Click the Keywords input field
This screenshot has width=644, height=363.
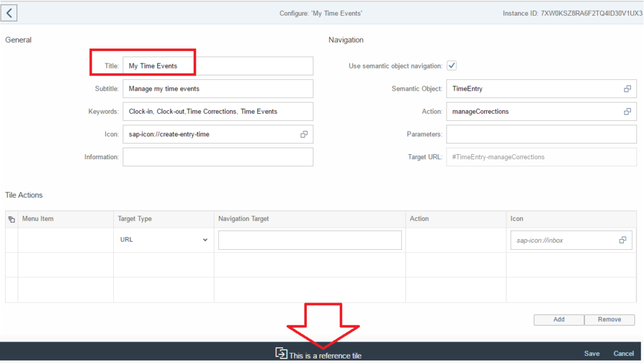click(x=218, y=112)
